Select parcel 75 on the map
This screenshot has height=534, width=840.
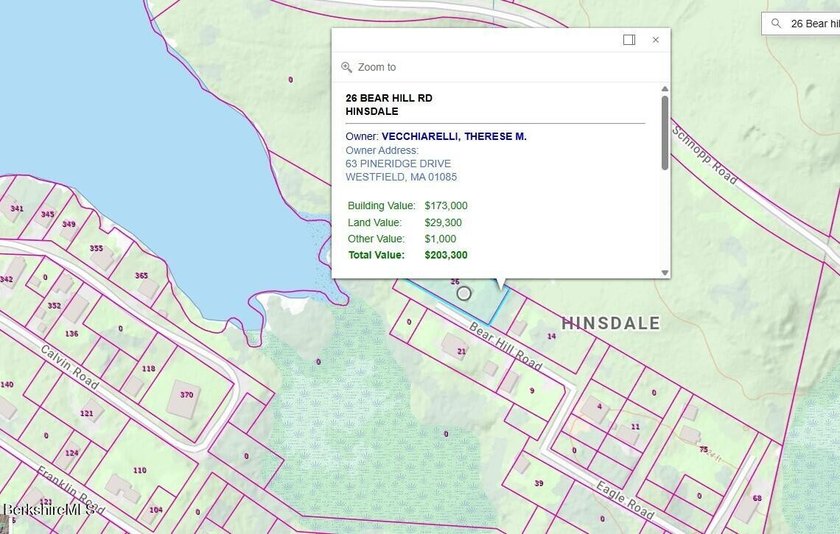click(x=703, y=449)
